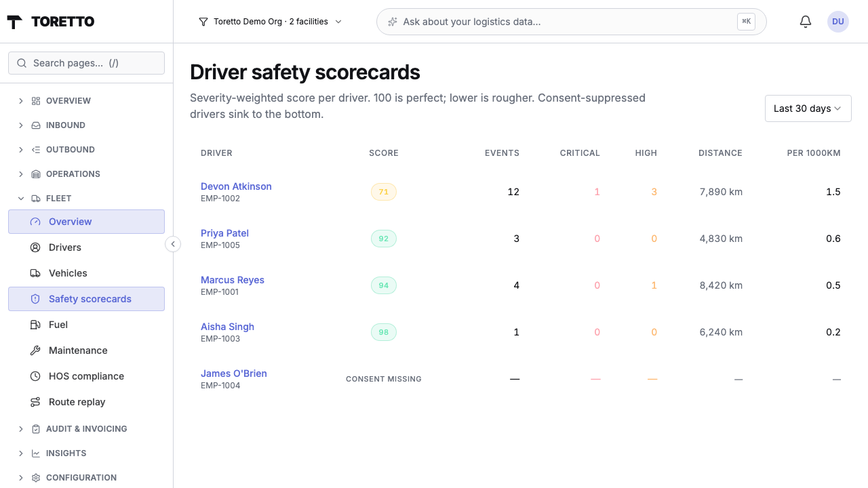
Task: Click the DISTANCE column header
Action: (x=720, y=153)
